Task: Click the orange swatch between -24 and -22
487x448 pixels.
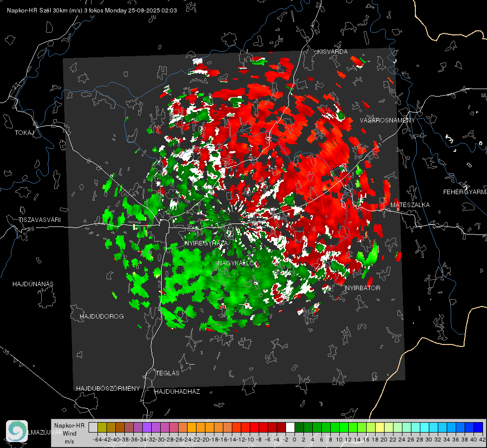Action: (x=192, y=428)
